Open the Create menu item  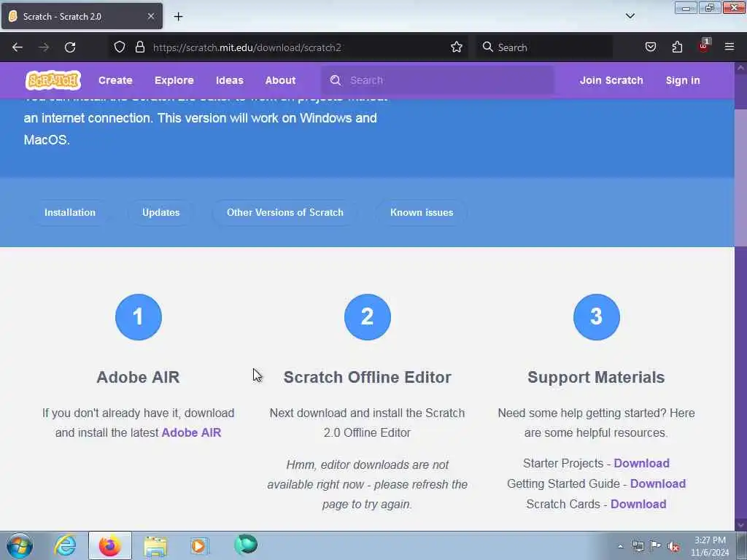[115, 80]
